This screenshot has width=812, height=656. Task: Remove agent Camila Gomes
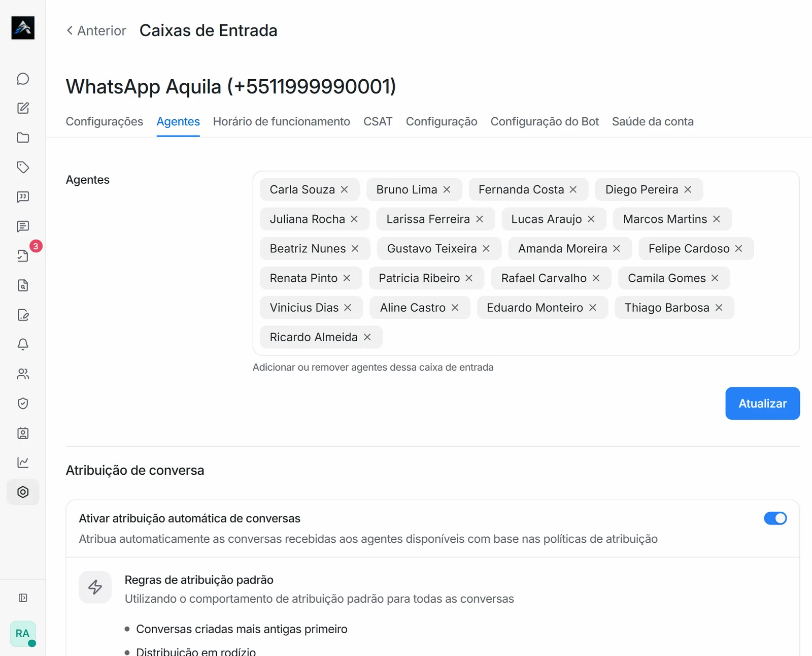click(x=715, y=278)
